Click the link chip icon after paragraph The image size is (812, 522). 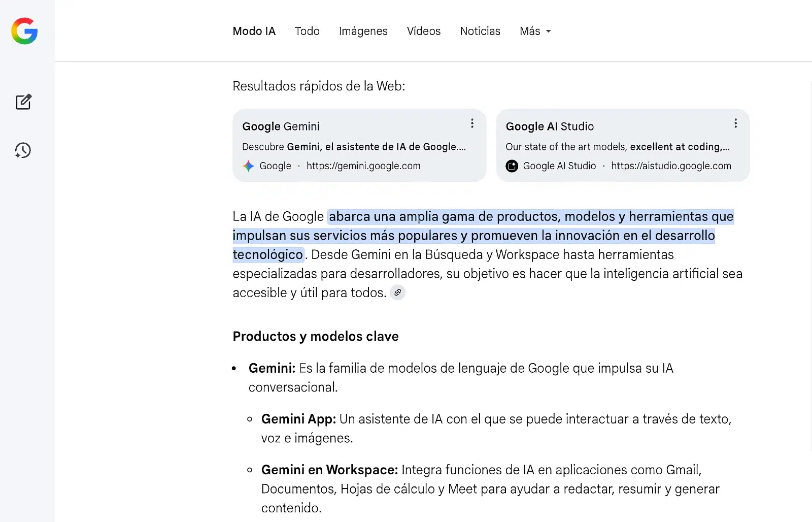pos(397,292)
